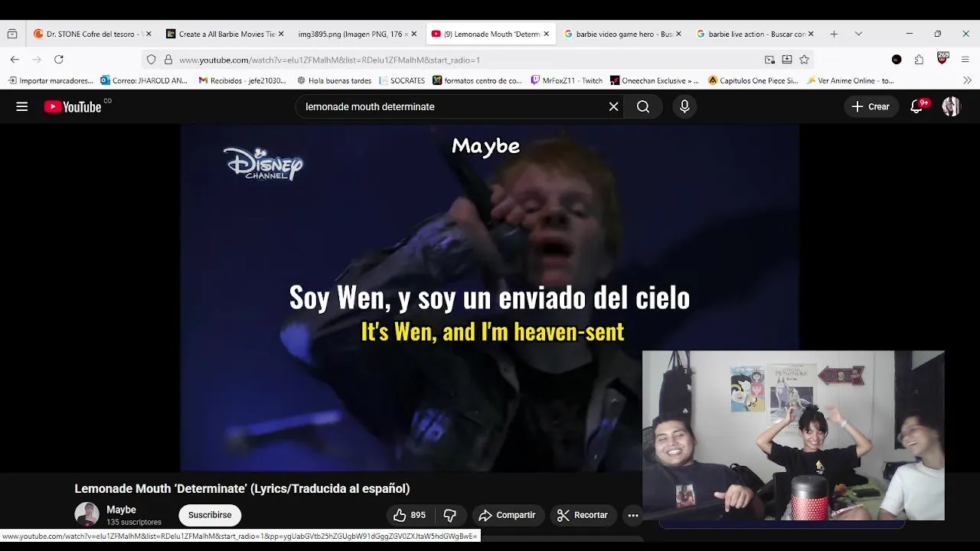Image resolution: width=980 pixels, height=551 pixels.
Task: Open the account avatar menu
Action: click(x=951, y=106)
